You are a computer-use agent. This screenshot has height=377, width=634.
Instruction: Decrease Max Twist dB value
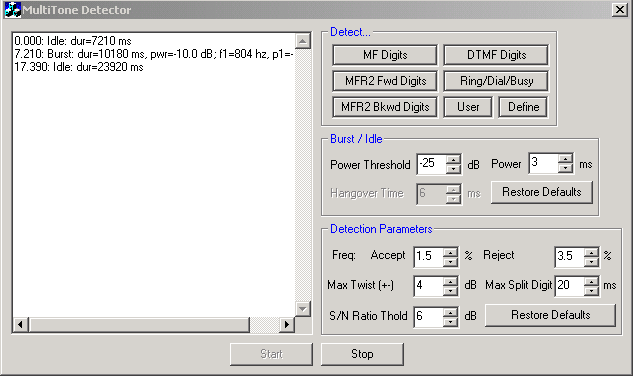click(450, 291)
